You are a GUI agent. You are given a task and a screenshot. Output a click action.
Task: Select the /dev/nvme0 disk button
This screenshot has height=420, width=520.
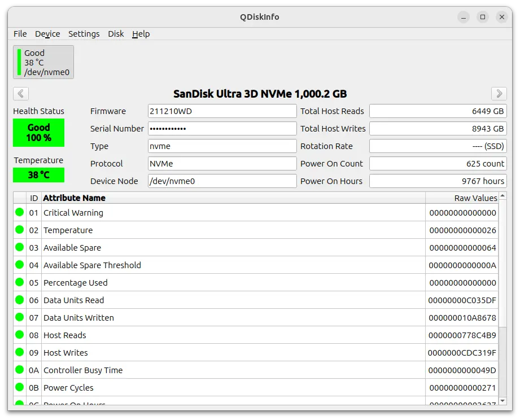click(x=43, y=62)
